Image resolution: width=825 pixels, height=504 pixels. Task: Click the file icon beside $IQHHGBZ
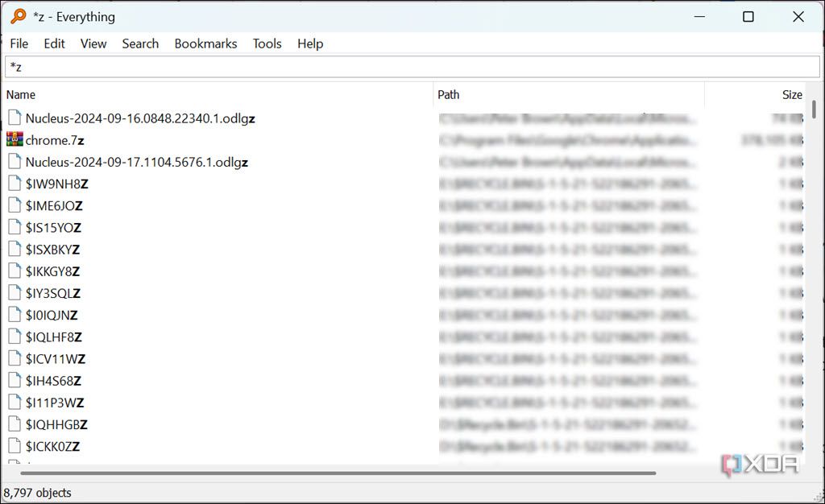pyautogui.click(x=15, y=424)
